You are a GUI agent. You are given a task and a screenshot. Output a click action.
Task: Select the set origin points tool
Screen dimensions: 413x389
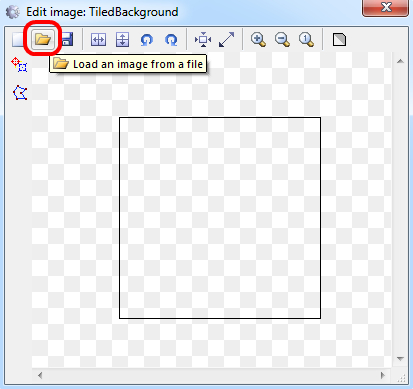click(x=19, y=65)
